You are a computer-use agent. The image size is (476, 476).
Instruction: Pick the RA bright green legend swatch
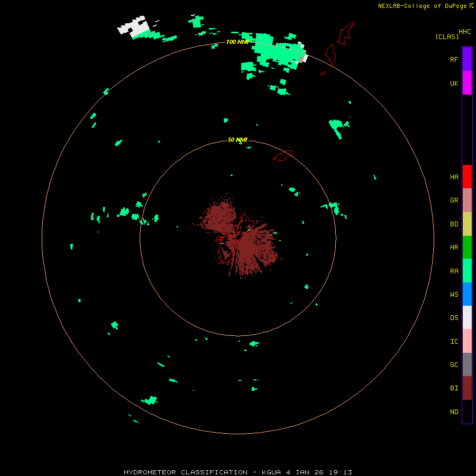[467, 271]
